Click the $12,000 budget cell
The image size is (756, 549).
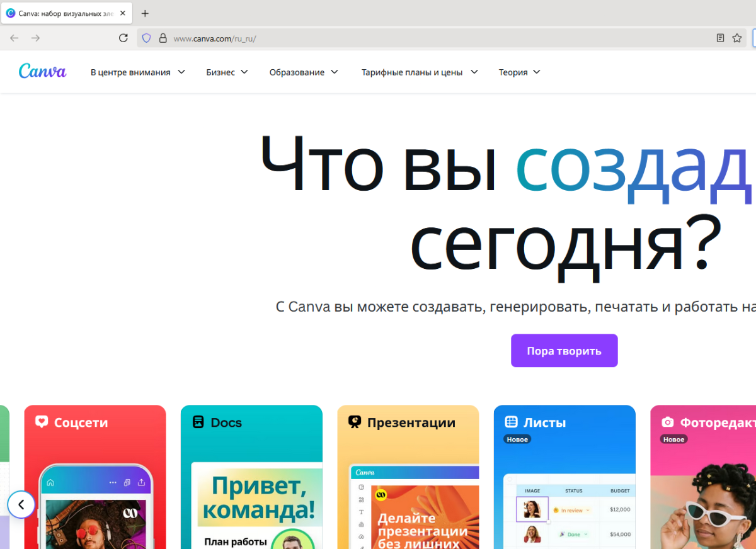click(620, 509)
